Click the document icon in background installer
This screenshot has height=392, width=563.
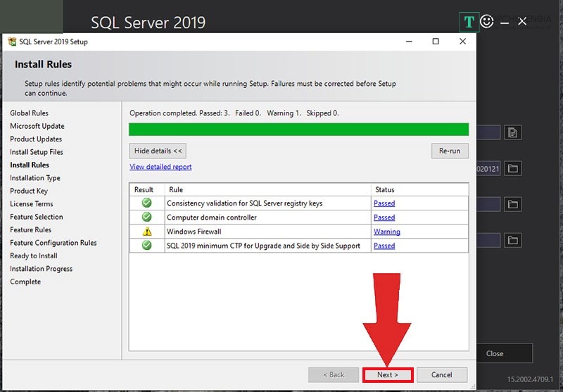click(x=512, y=132)
